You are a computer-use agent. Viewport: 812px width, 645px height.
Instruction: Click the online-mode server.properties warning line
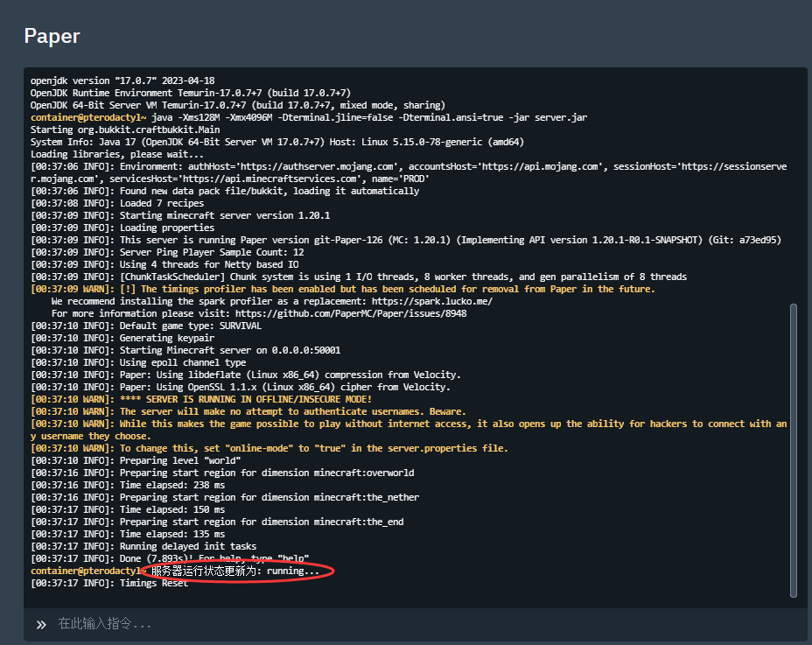tap(269, 448)
